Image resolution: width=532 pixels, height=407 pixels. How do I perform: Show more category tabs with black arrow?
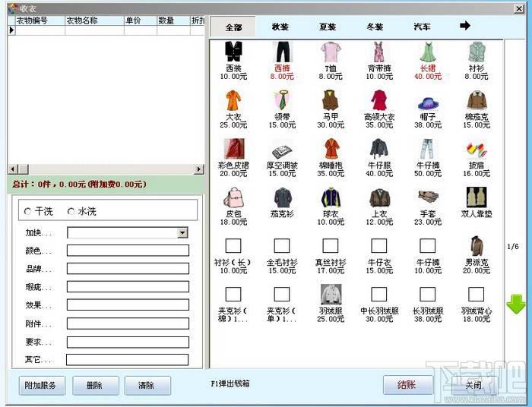pos(465,25)
